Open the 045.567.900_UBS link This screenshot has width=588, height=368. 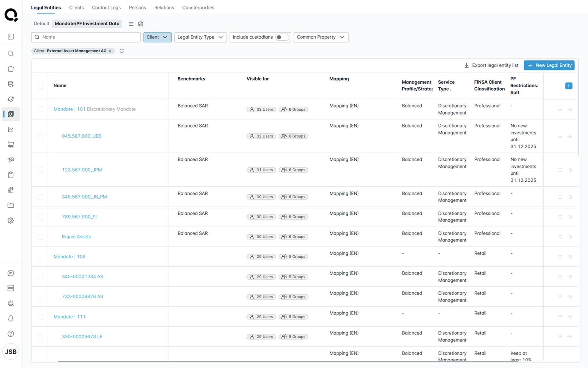[82, 136]
